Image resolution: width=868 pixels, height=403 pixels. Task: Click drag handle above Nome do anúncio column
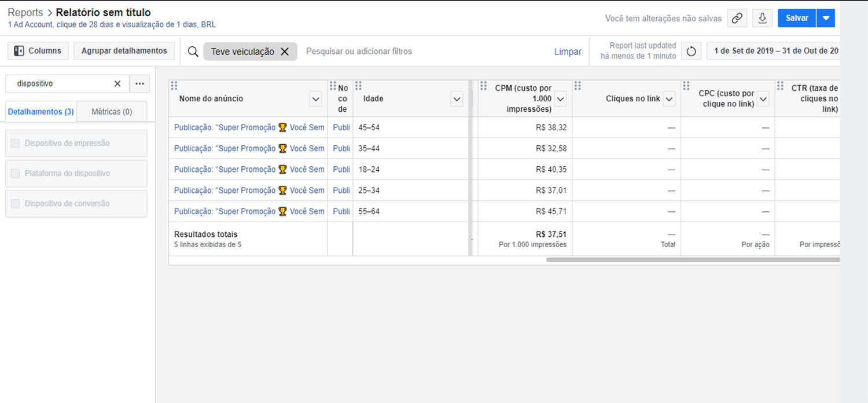click(174, 86)
